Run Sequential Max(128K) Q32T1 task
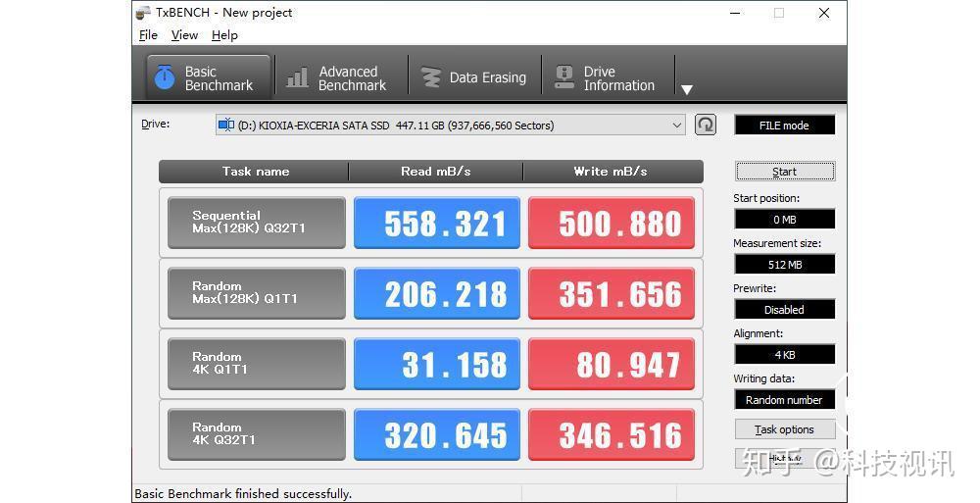The width and height of the screenshot is (980, 503). 256,223
